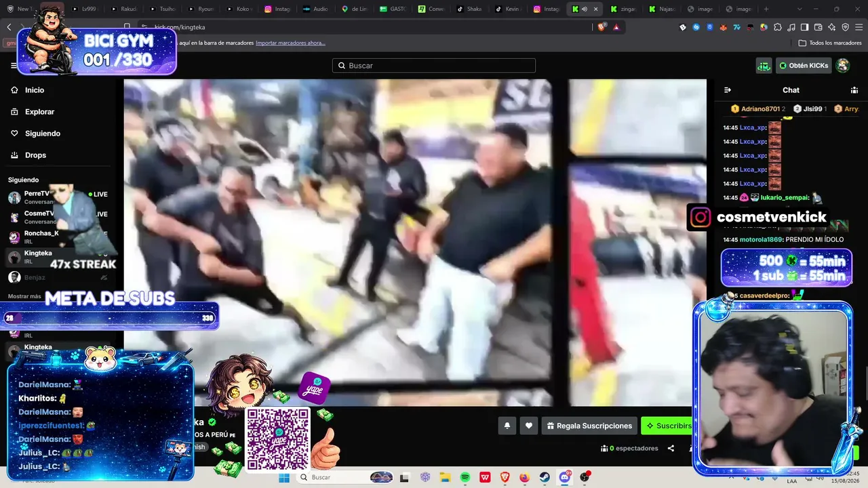This screenshot has width=868, height=488.
Task: Click Adriano8701 in the chat leaderboard
Action: (x=760, y=109)
